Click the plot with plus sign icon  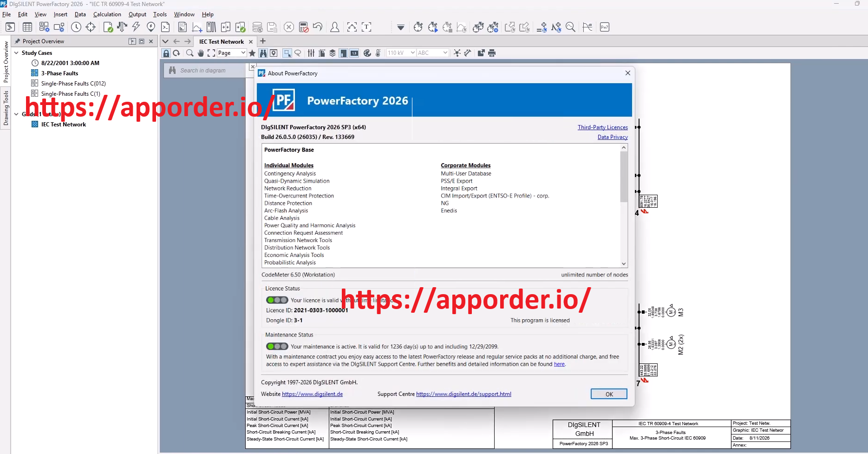(197, 27)
